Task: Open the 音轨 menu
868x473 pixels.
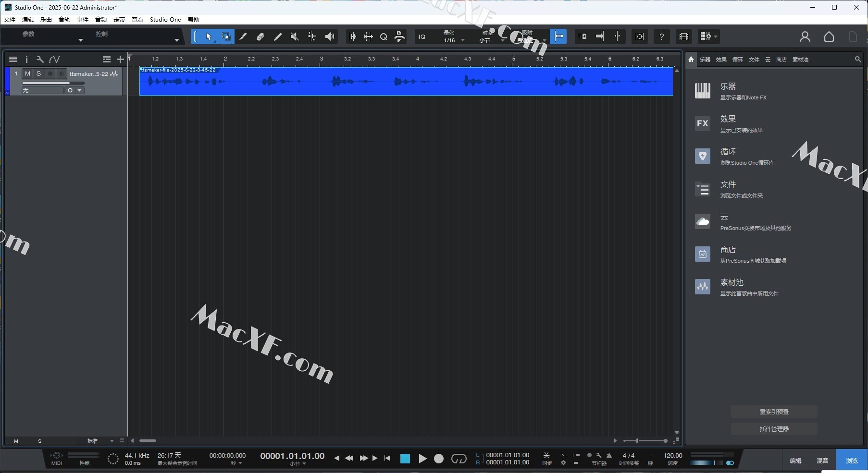Action: point(64,20)
